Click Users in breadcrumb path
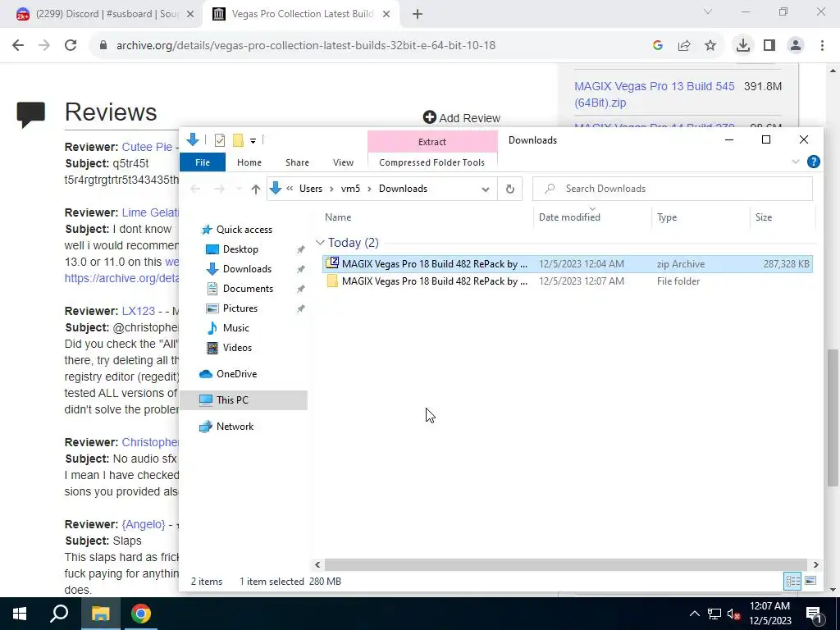840x630 pixels. point(311,189)
